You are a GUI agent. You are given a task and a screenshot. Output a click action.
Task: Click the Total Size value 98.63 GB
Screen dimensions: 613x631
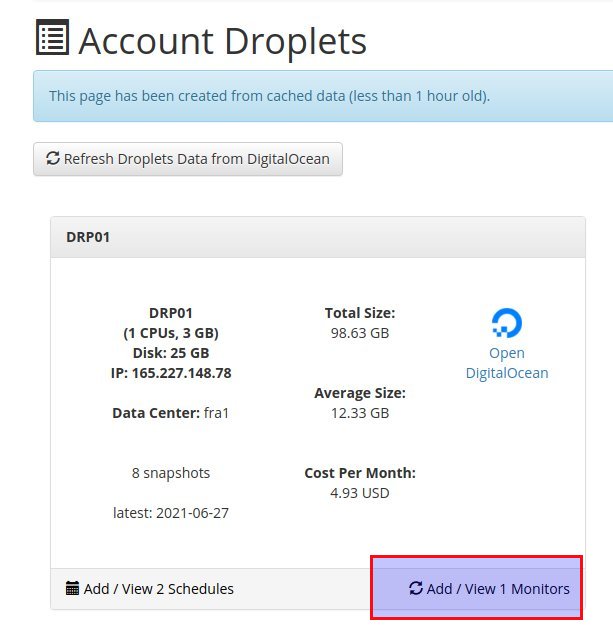click(360, 333)
